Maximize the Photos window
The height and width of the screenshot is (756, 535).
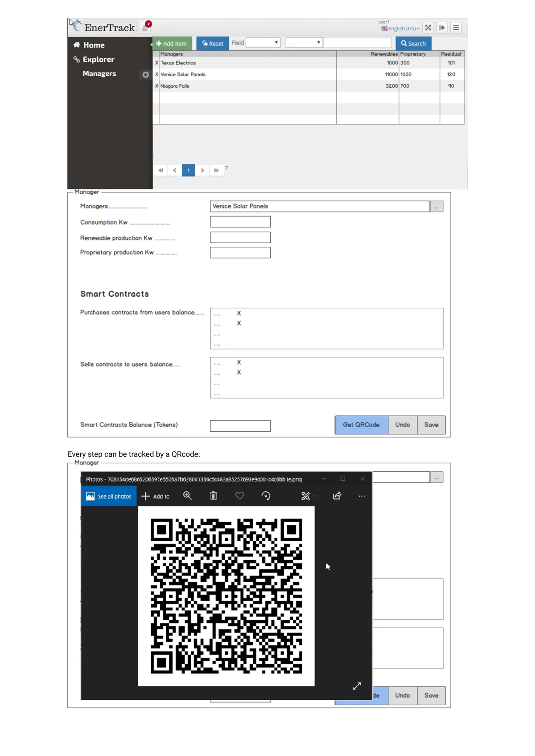click(x=343, y=479)
